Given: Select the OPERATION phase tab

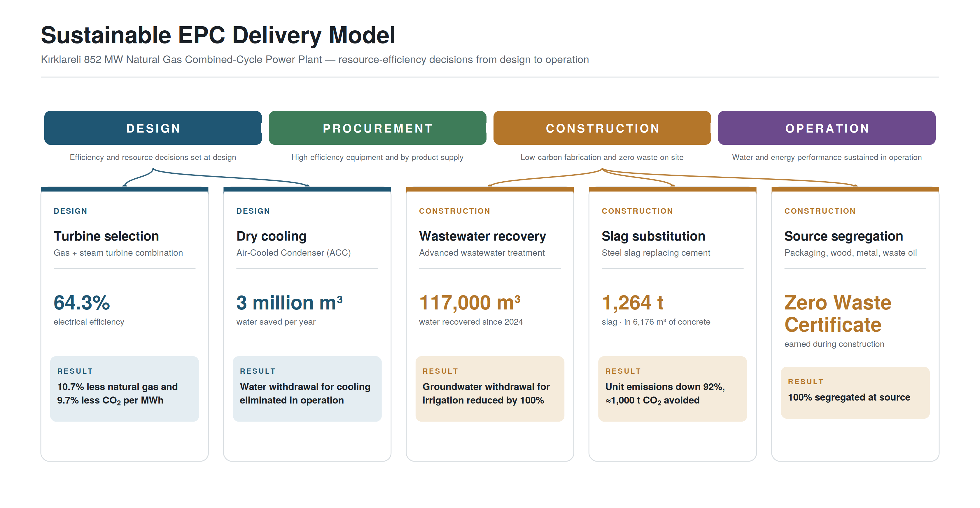Looking at the screenshot, I should (827, 128).
